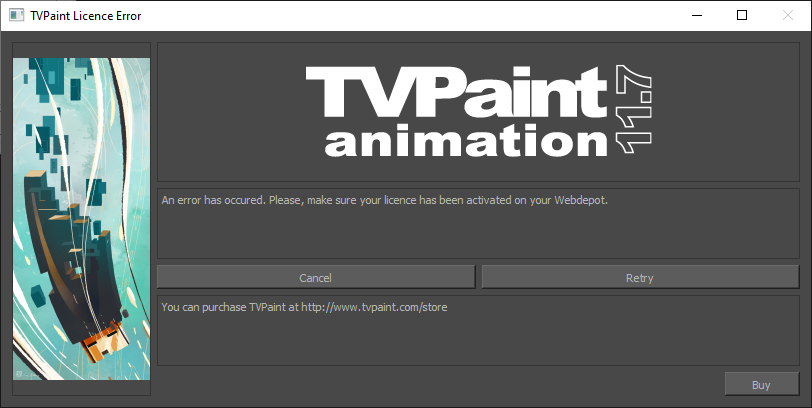Click the licence error message text
Viewport: 812px width, 408px height.
(384, 200)
